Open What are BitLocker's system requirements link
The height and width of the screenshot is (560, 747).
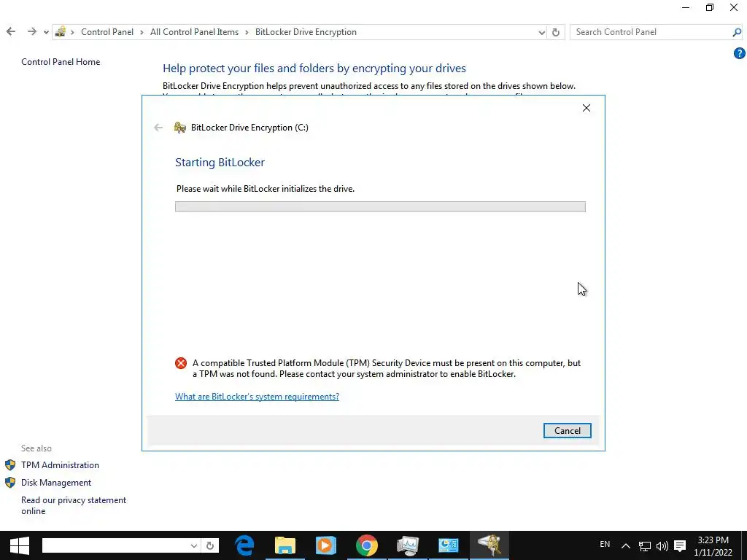tap(257, 396)
